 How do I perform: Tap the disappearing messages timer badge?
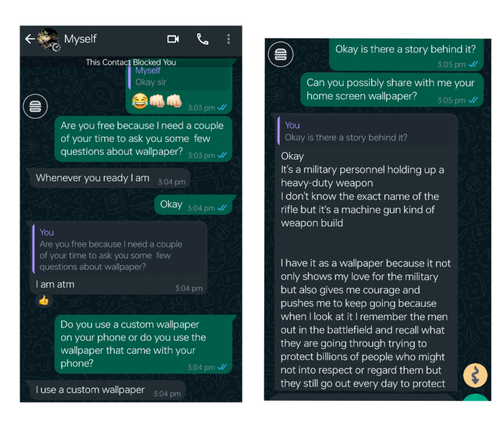pos(56,47)
